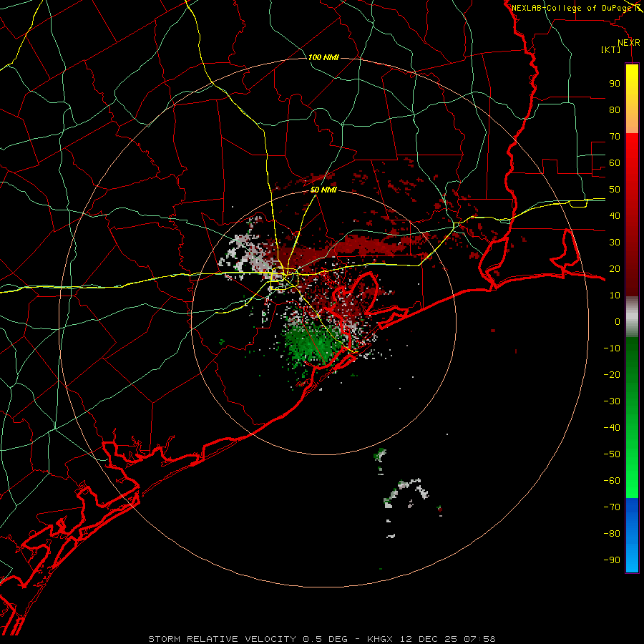Click the Storm Relative Velocity caption
The height and width of the screenshot is (644, 644).
pos(321,639)
